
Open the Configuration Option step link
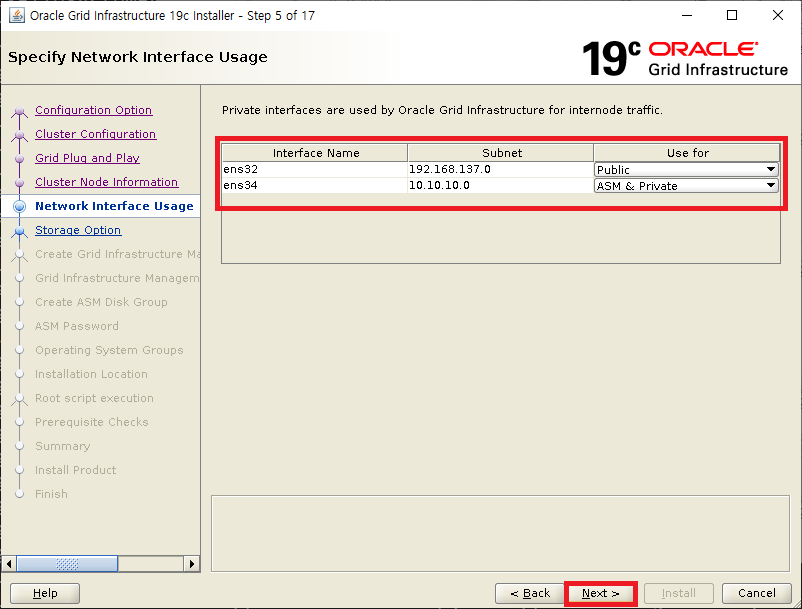[x=94, y=110]
